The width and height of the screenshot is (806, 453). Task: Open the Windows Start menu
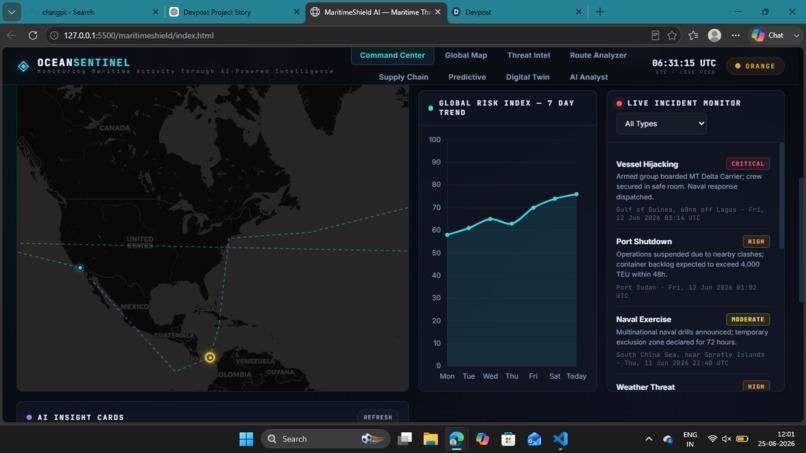point(246,439)
